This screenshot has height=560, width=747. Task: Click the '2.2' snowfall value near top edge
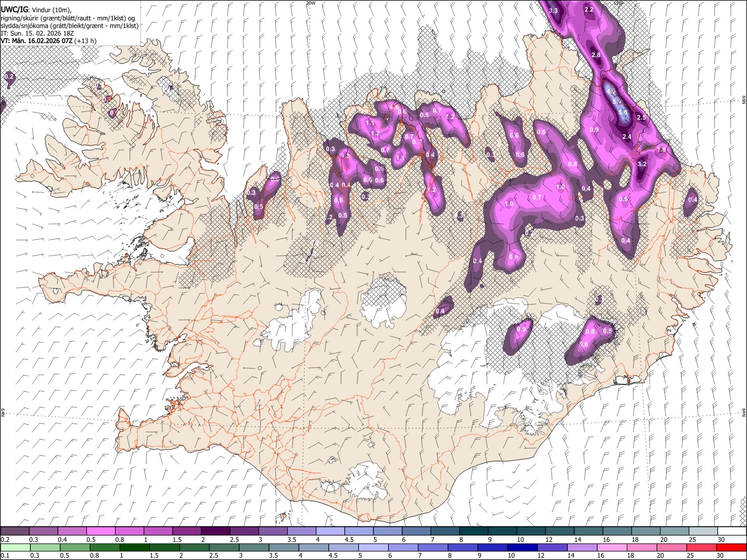point(589,9)
